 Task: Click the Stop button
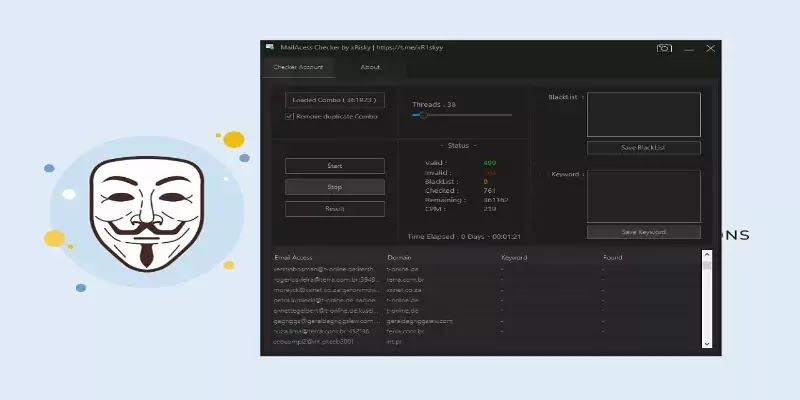pyautogui.click(x=335, y=187)
